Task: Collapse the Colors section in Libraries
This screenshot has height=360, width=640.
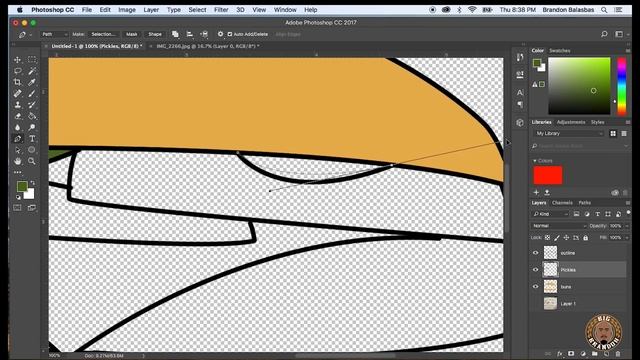Action: pos(535,161)
